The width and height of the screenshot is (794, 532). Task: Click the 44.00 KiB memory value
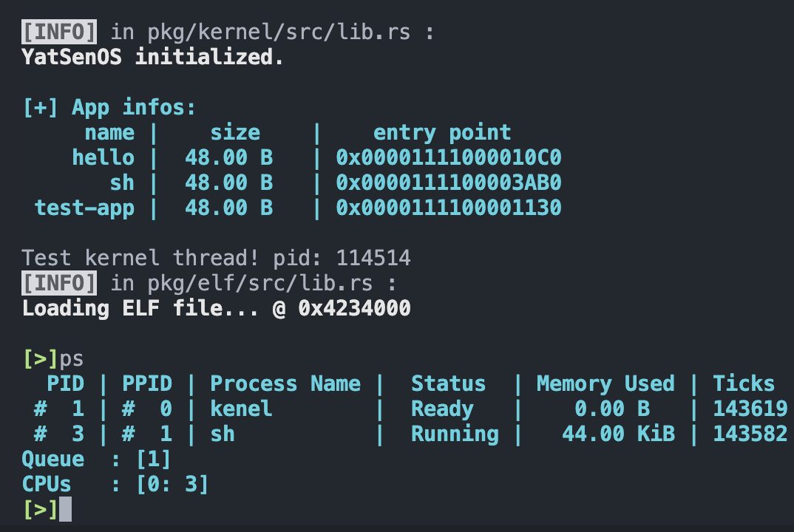pyautogui.click(x=618, y=434)
